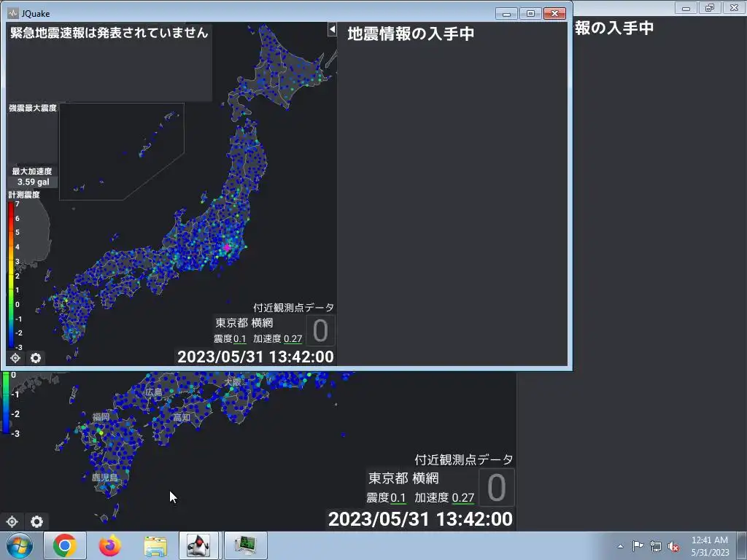Click the intensity 0 box in front window
747x560 pixels.
point(320,330)
